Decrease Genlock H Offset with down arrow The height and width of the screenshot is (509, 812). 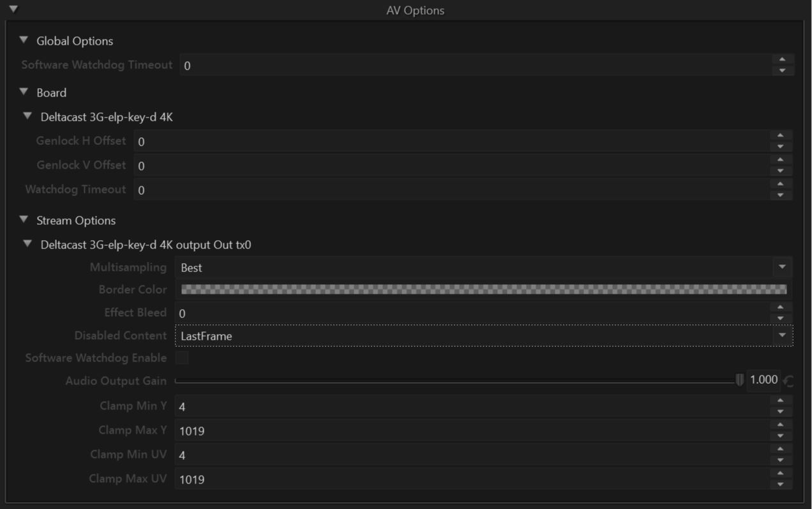click(x=780, y=147)
